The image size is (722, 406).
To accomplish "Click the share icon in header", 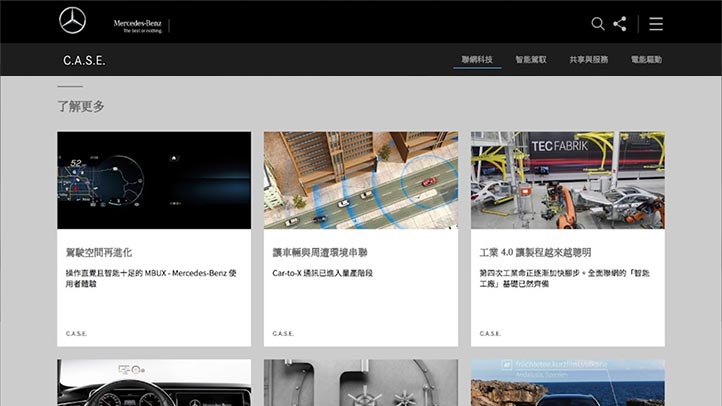I will coord(620,23).
